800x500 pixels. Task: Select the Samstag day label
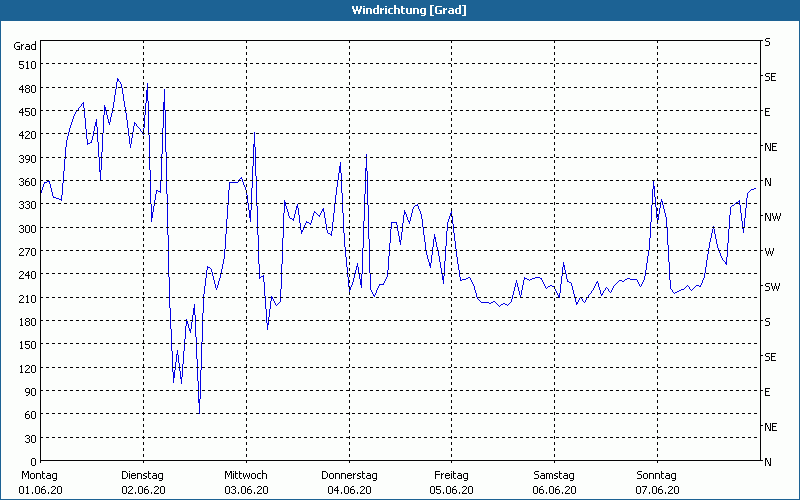(553, 475)
